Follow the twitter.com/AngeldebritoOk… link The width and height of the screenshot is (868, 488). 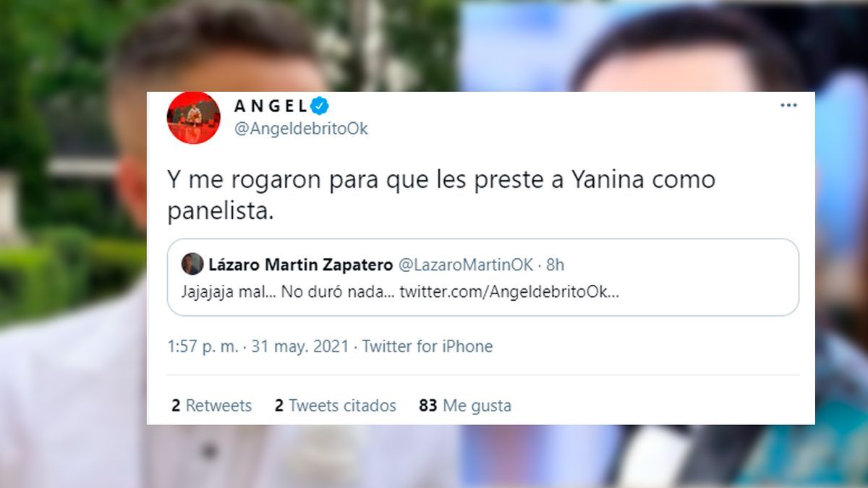coord(509,293)
